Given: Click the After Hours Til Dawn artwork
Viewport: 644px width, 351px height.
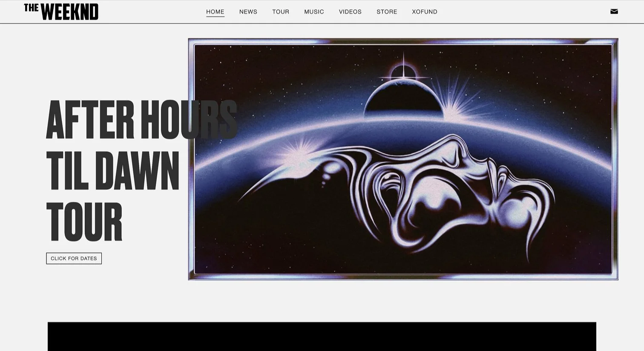Looking at the screenshot, I should tap(403, 159).
